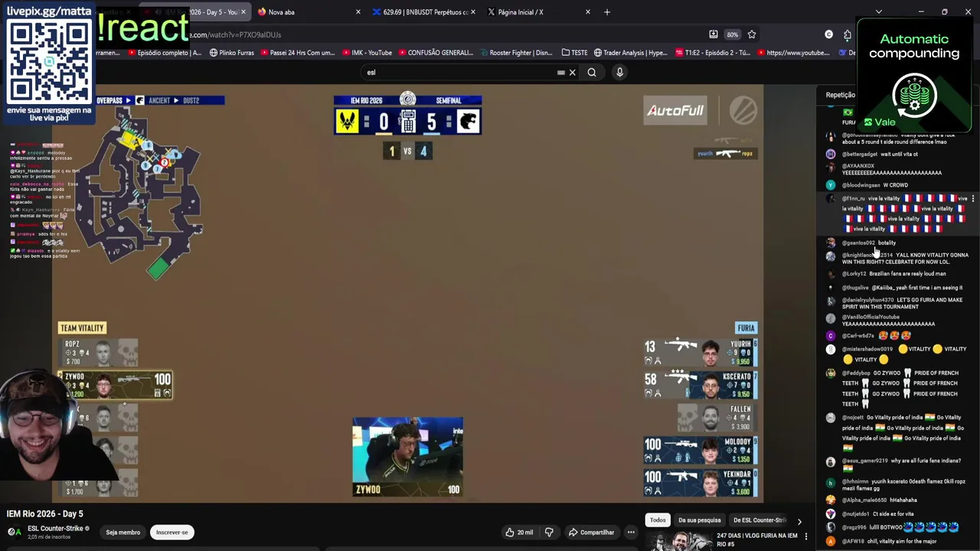Open Plinko Furras bookmark

pyautogui.click(x=231, y=53)
